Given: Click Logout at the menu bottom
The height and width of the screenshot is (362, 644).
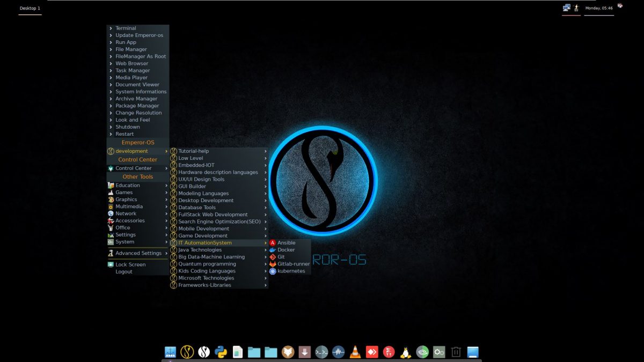Looking at the screenshot, I should tap(124, 271).
